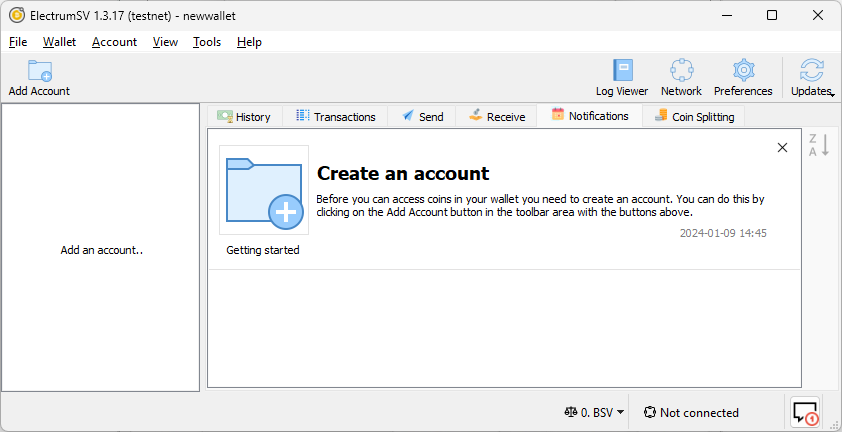
Task: Open the Log Viewer
Action: (x=622, y=77)
